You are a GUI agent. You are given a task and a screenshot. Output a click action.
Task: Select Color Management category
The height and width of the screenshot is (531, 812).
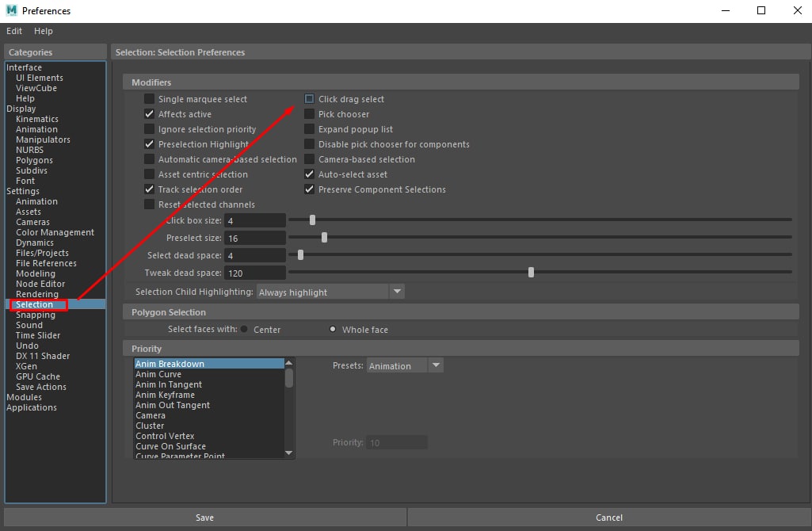click(x=55, y=232)
